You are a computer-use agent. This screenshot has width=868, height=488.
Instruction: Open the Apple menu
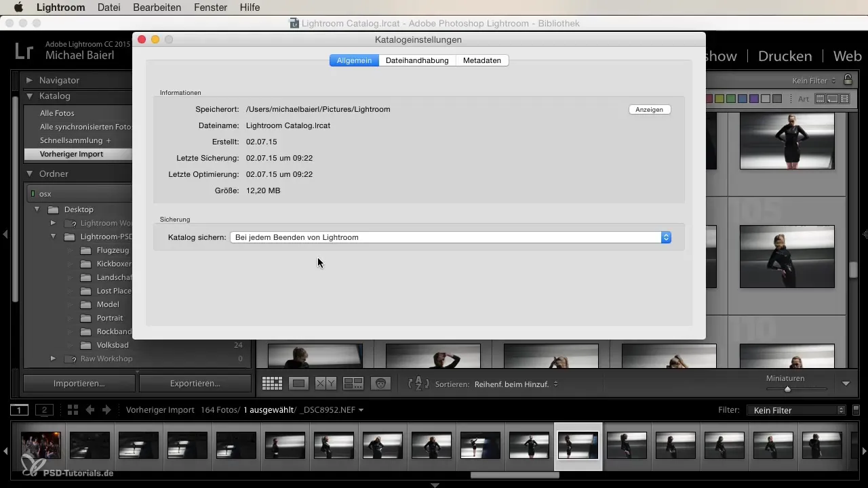[18, 7]
